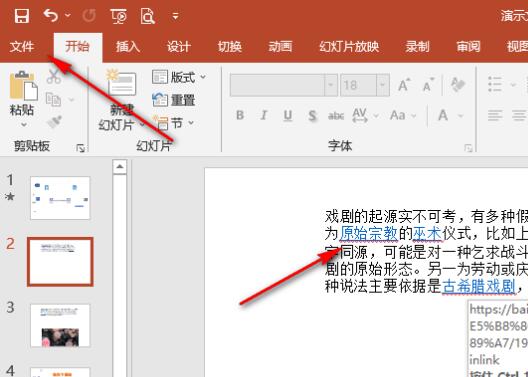Click the text line starting 戏剧的起源实不可考
The image size is (528, 377).
coord(426,216)
